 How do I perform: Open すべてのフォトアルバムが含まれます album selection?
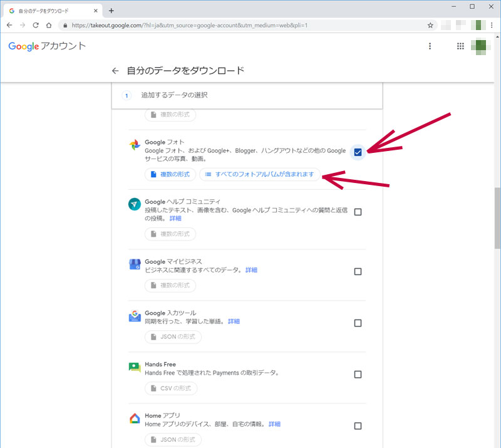[x=260, y=174]
